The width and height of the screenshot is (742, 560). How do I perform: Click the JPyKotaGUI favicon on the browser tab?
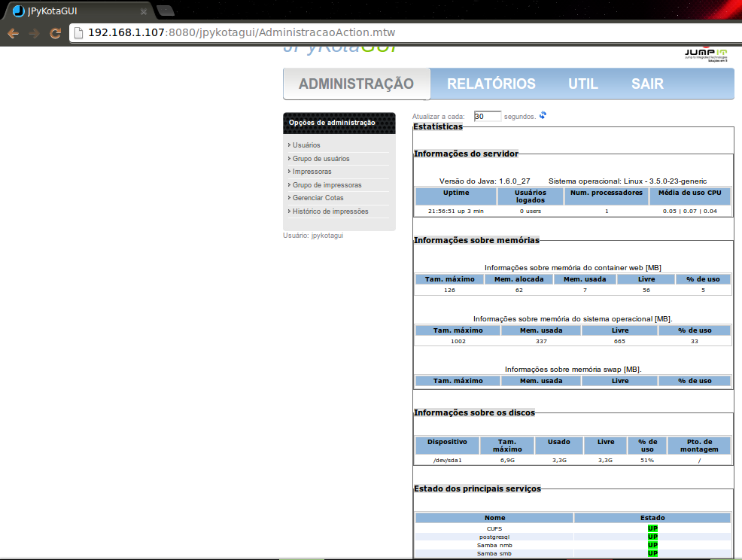(x=17, y=11)
